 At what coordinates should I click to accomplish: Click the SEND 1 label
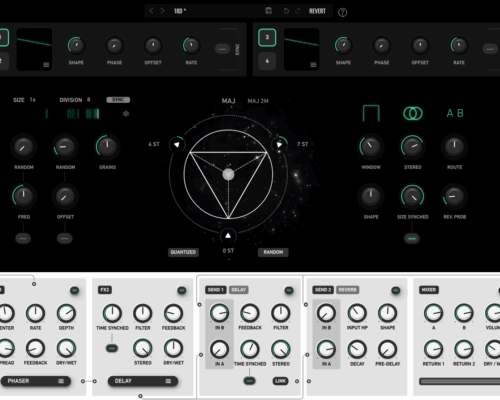coord(216,290)
